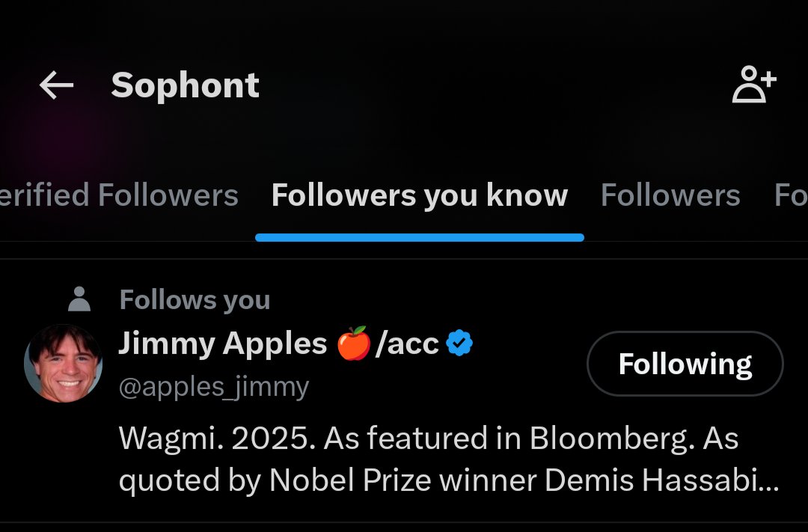Open the @apples_jimmy handle link
The height and width of the screenshot is (532, 808).
coord(214,387)
